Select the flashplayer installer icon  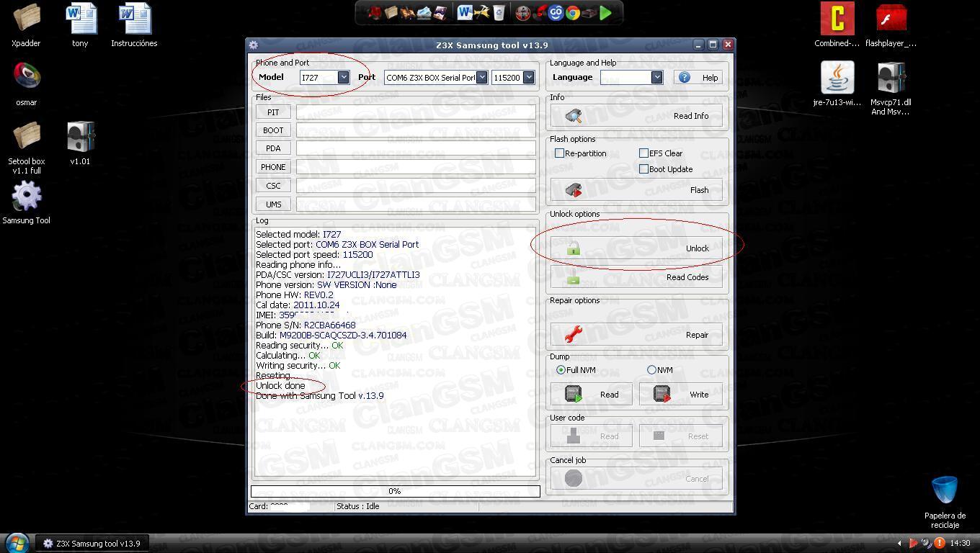(891, 25)
